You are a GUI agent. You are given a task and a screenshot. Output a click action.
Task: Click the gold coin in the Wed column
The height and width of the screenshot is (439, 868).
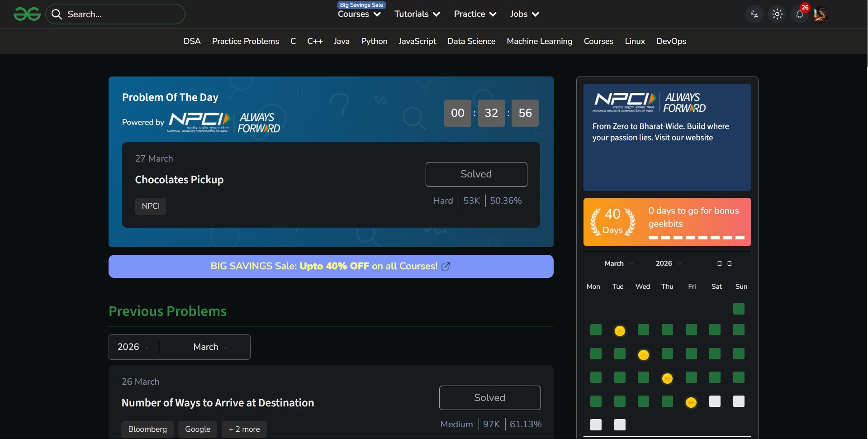(x=643, y=355)
